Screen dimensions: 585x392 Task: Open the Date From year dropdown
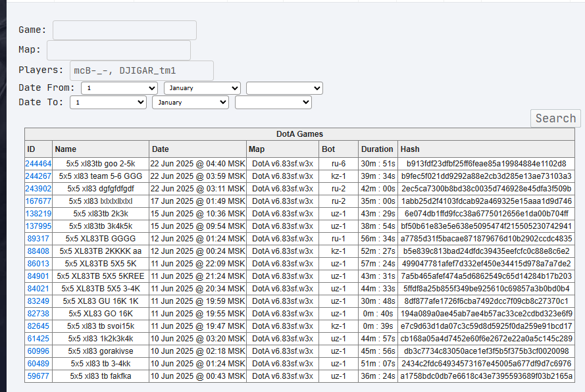(285, 88)
